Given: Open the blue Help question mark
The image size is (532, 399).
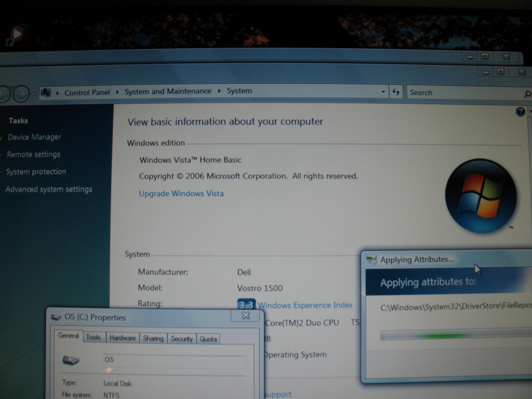Looking at the screenshot, I should tap(520, 112).
